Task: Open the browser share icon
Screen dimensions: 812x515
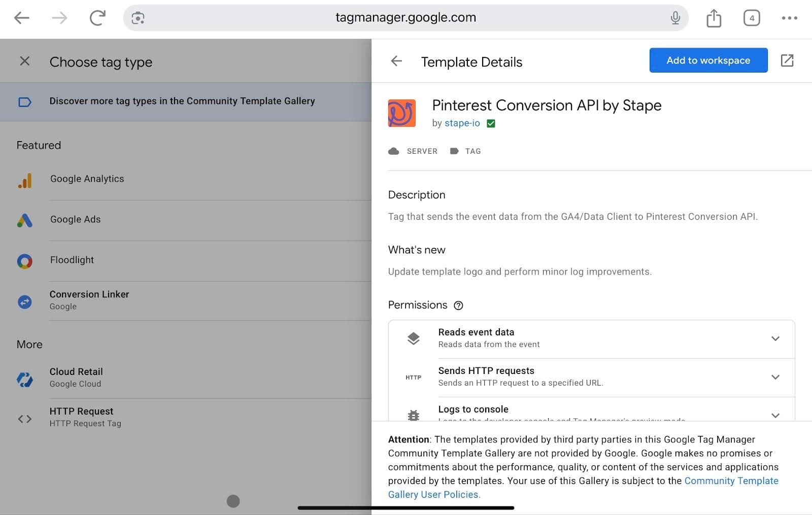Action: pos(714,18)
